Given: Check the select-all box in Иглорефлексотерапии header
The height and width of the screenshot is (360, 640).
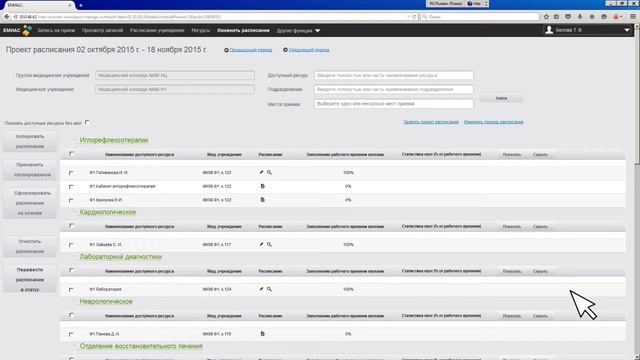Looking at the screenshot, I should (x=71, y=154).
